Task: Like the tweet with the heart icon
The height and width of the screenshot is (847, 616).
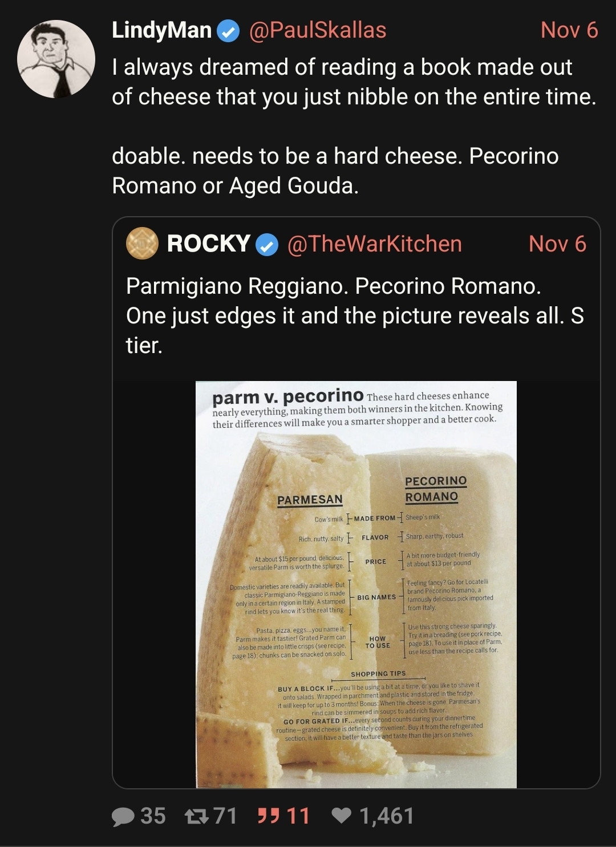Action: (x=342, y=816)
